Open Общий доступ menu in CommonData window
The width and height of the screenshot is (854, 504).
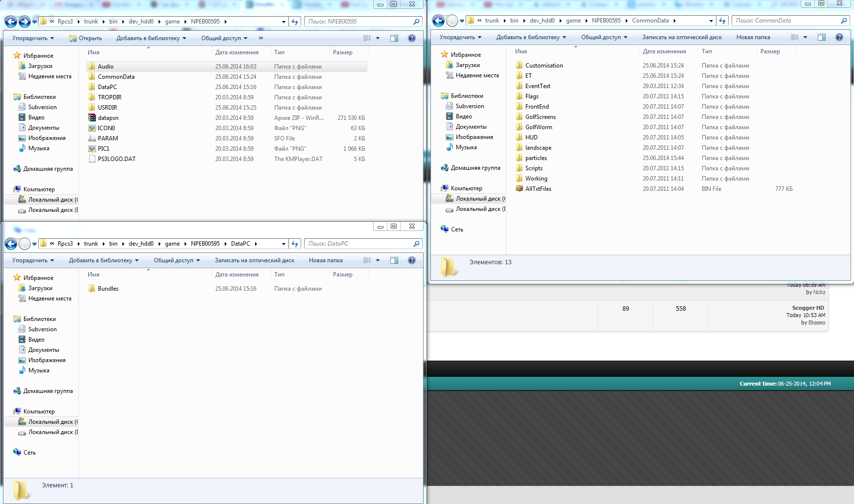click(604, 37)
